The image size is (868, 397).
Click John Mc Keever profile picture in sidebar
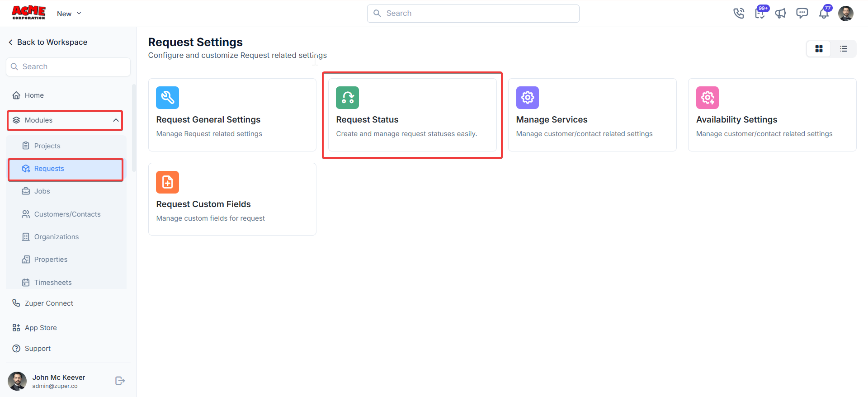point(17,381)
